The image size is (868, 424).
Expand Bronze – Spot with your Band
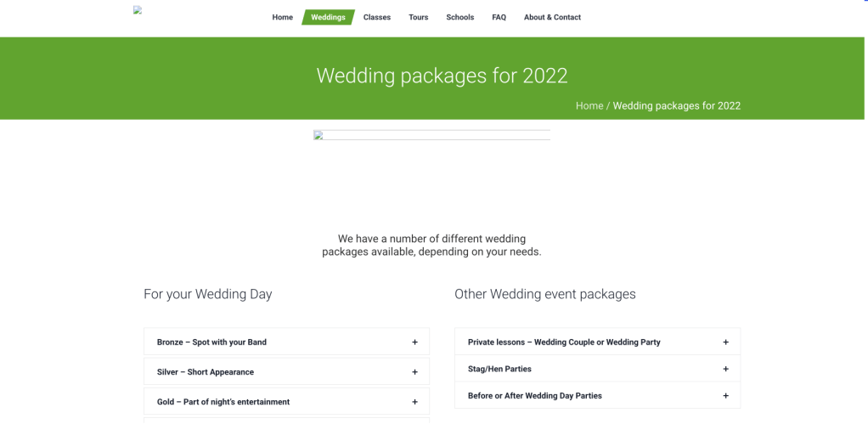[211, 342]
